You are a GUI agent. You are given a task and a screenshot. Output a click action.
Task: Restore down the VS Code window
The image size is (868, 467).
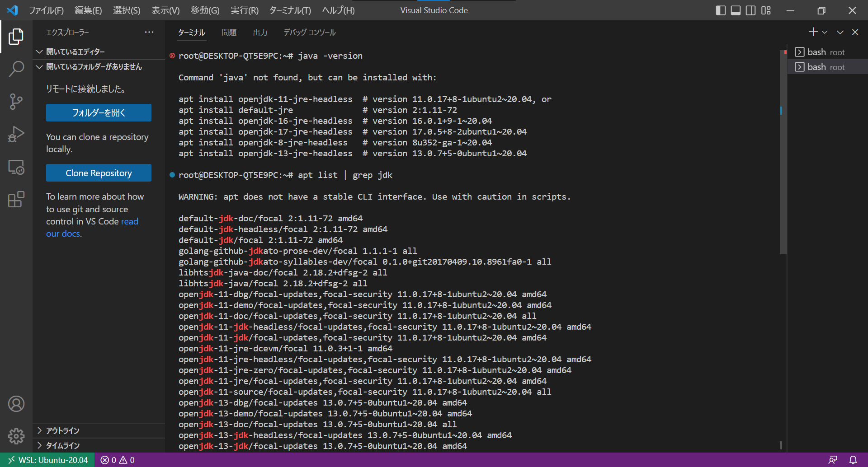coord(821,10)
